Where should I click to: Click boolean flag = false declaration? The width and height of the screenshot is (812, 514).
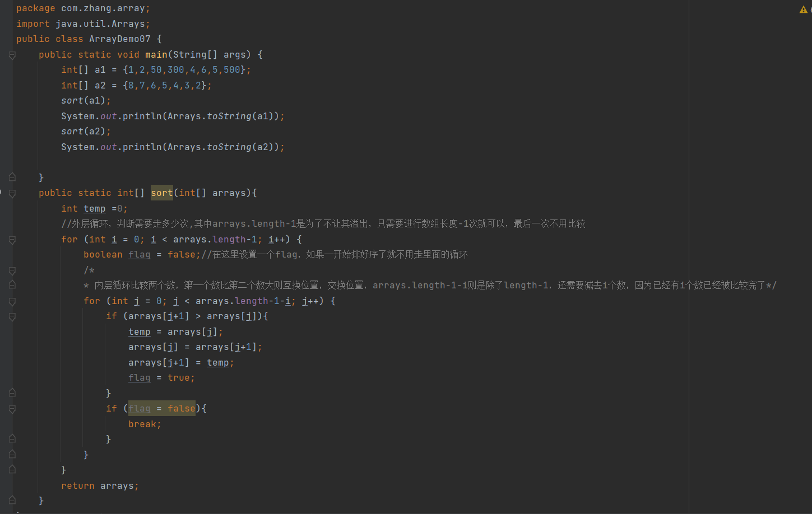tap(142, 255)
